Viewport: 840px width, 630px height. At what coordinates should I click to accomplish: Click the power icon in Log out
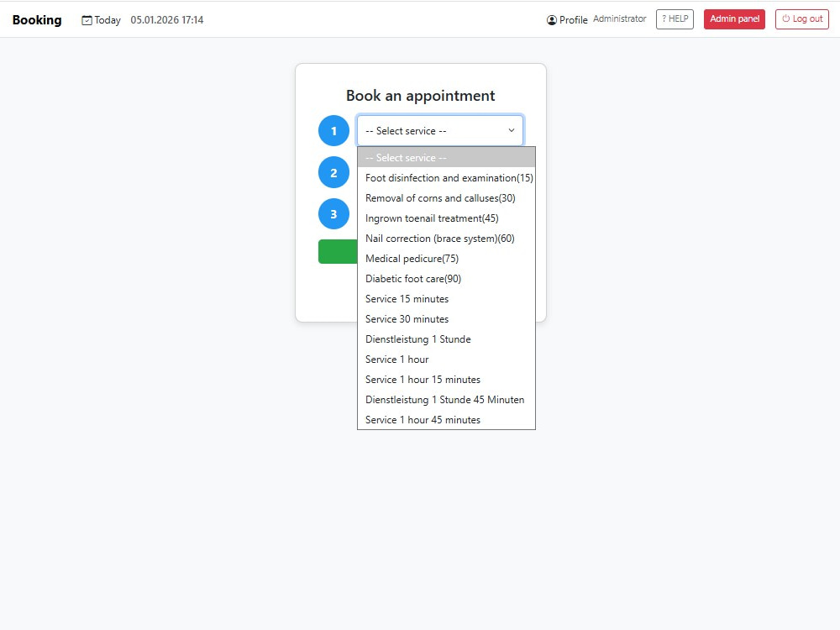coord(786,18)
